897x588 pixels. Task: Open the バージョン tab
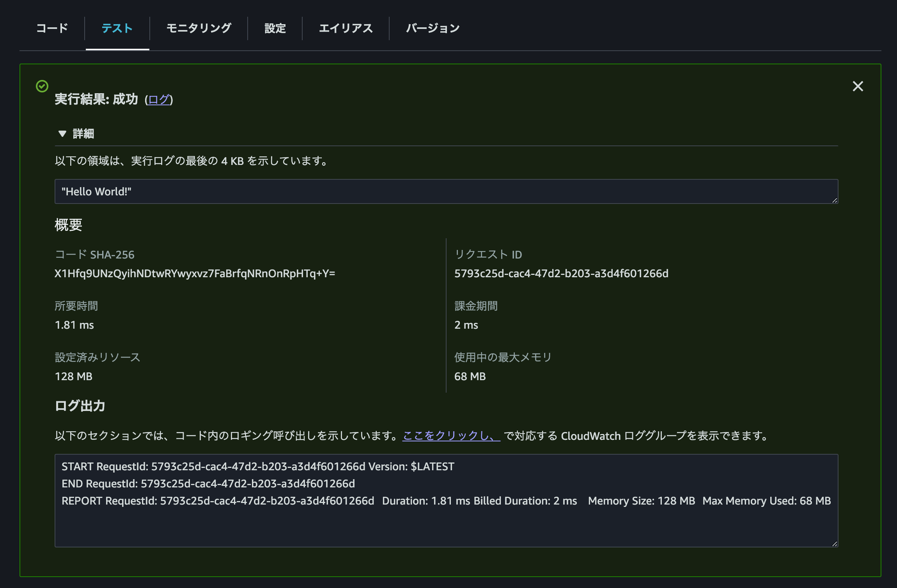point(433,28)
